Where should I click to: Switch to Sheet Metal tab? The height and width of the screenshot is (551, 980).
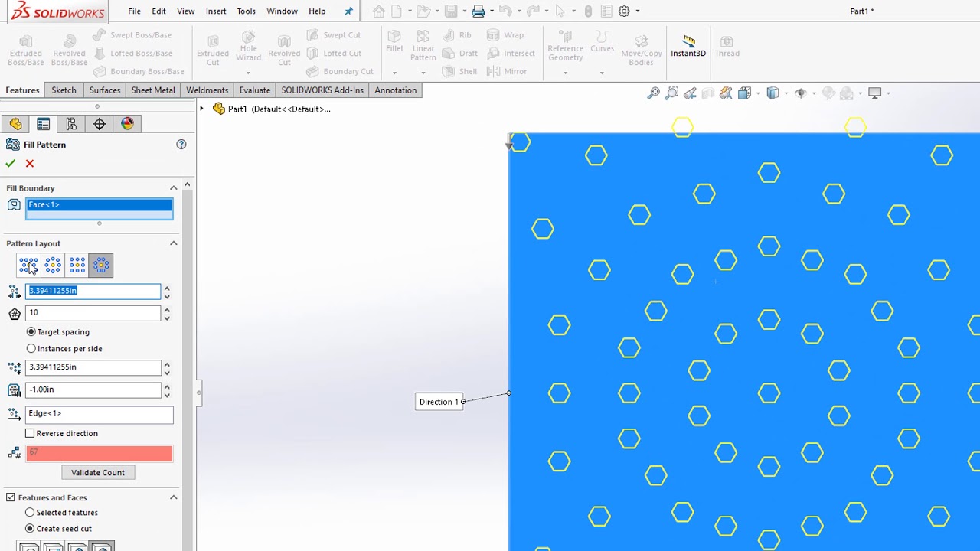click(x=153, y=90)
